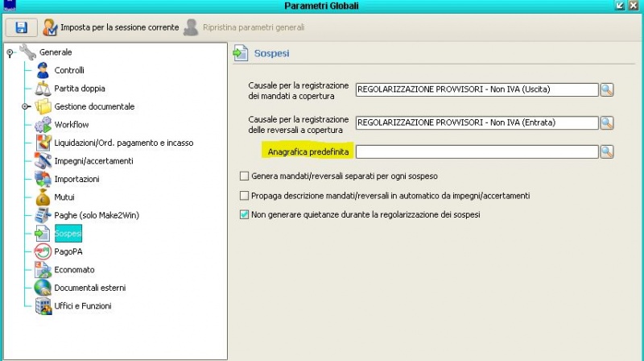Uncheck Non generare quietanze durante regolarizzazione

point(245,214)
